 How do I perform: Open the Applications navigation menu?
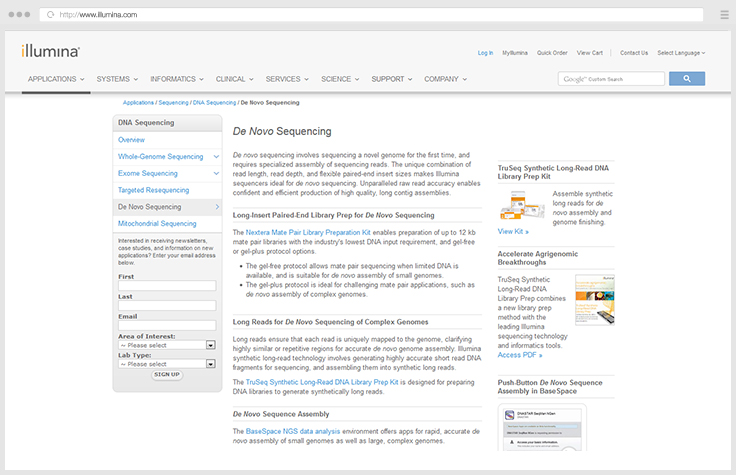(x=55, y=79)
